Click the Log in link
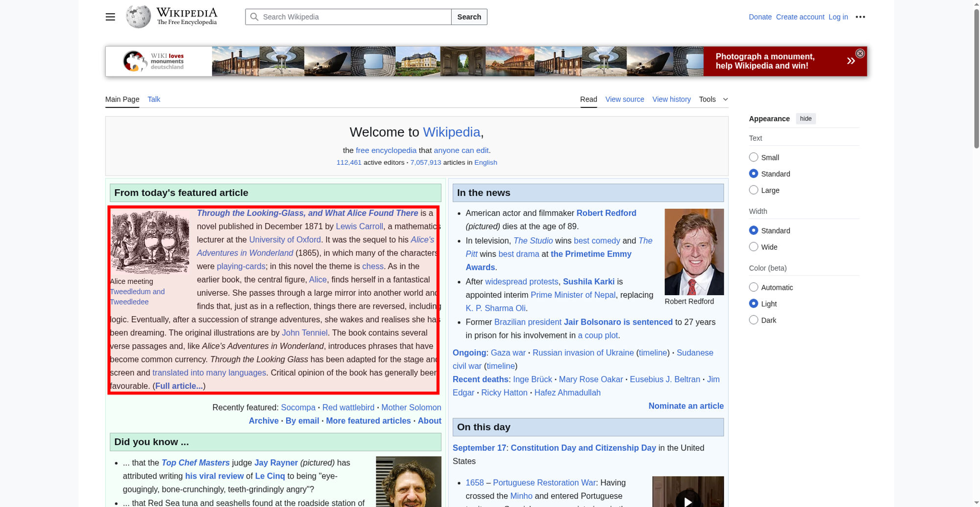This screenshot has height=507, width=980. 838,17
